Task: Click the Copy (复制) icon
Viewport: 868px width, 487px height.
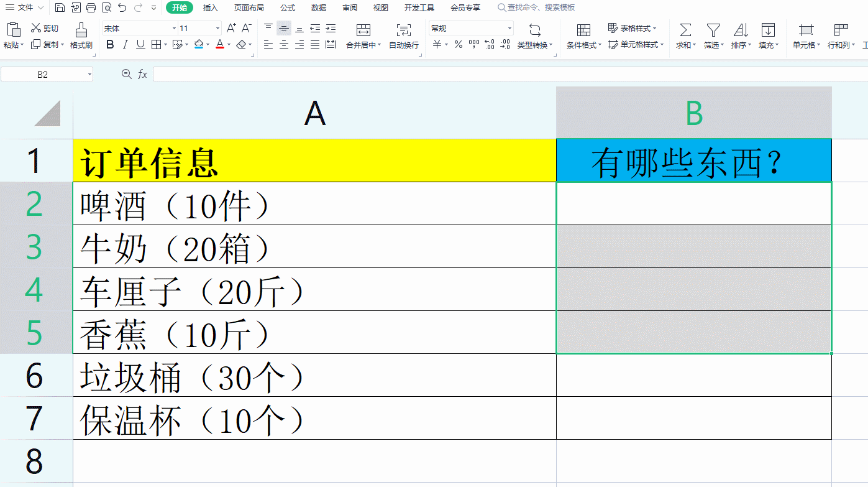Action: (x=35, y=44)
